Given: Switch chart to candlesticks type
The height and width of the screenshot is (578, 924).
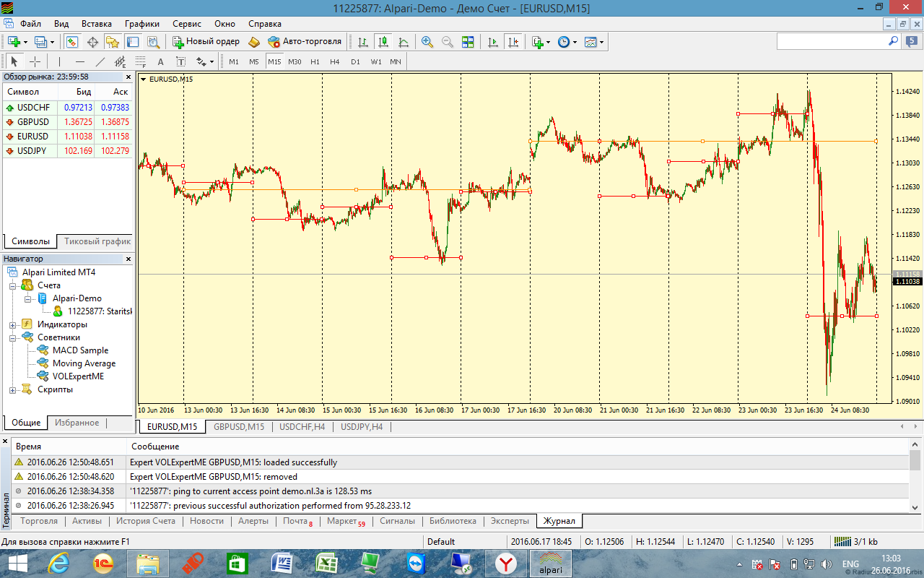Looking at the screenshot, I should point(383,42).
